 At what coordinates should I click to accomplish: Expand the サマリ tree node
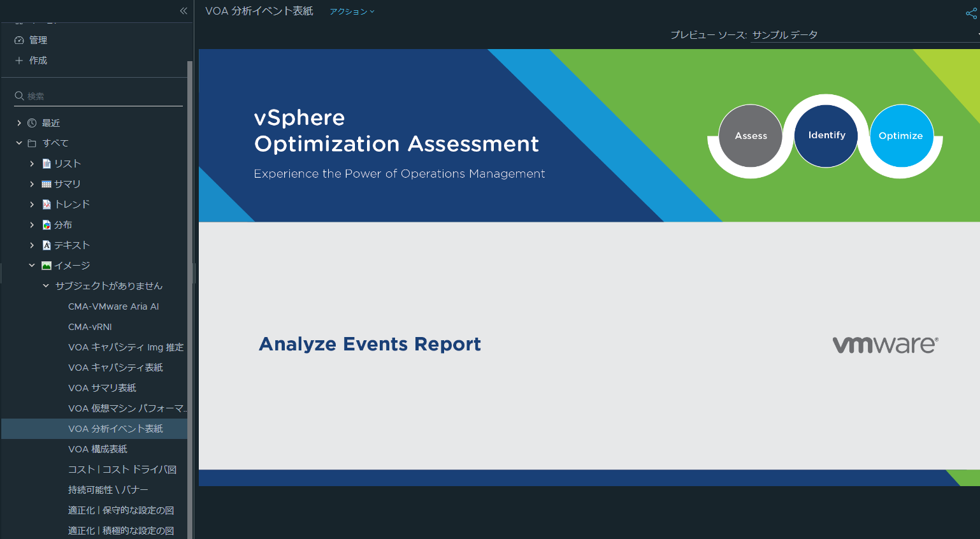[x=32, y=184]
